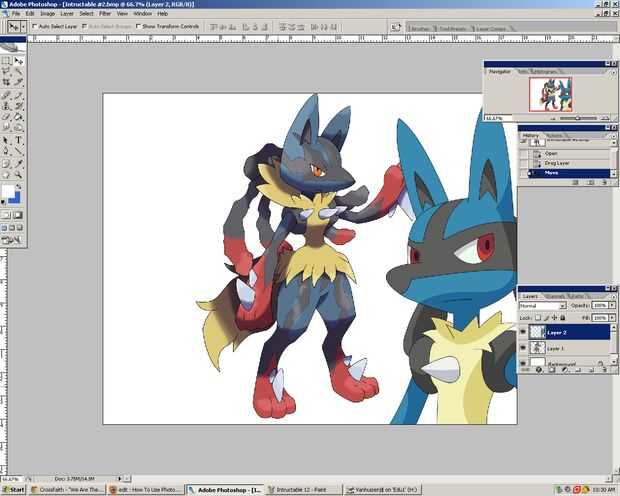Screen dimensions: 620x496
Task: Select the Hand tool
Action: click(6, 174)
